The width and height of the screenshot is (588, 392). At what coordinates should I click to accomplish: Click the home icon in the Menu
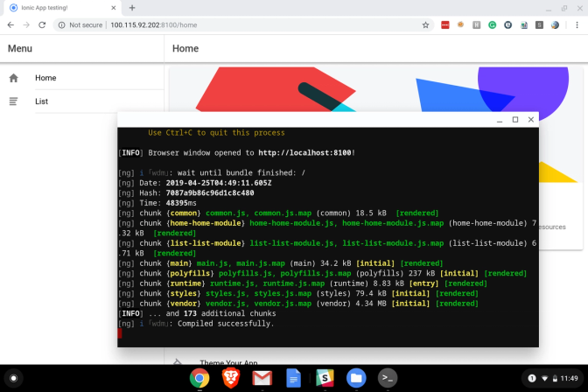13,78
